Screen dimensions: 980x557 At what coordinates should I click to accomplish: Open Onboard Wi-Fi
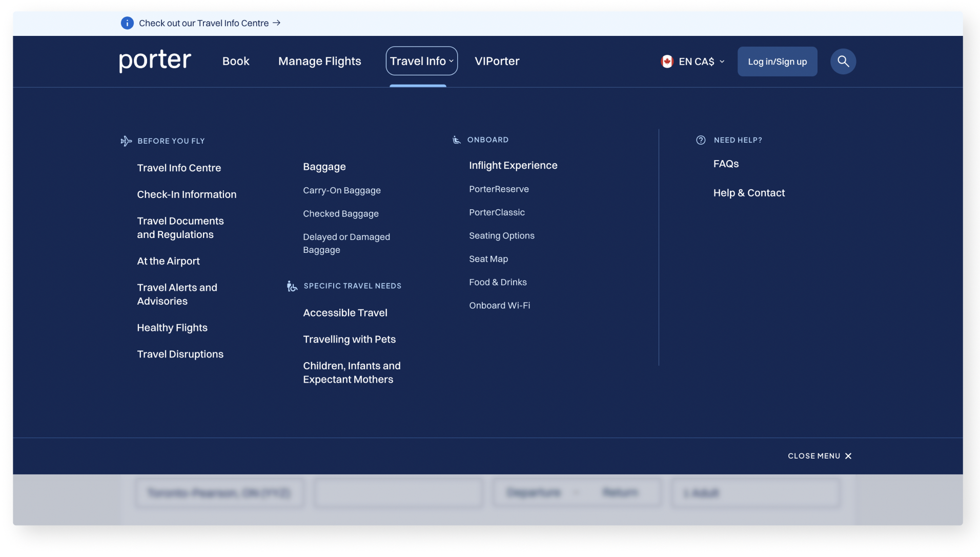click(499, 305)
